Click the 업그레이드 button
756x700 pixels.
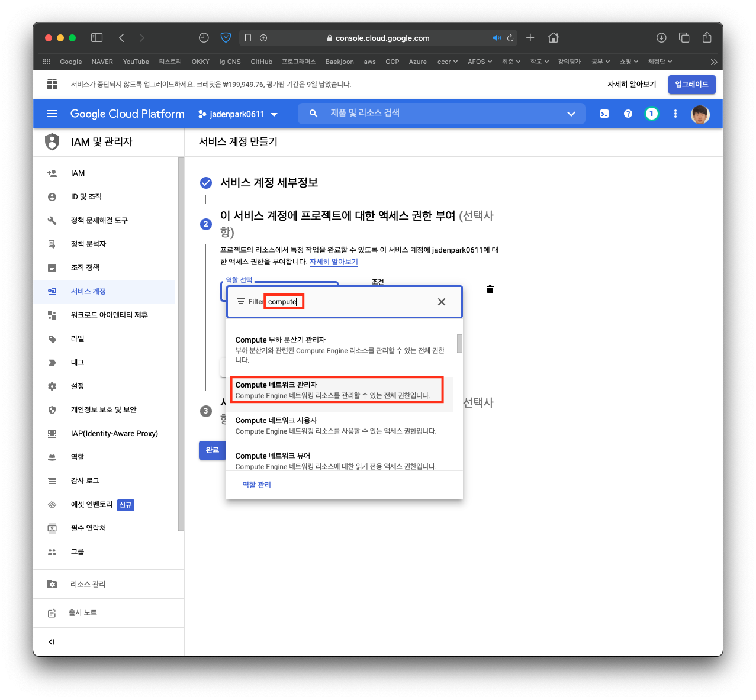[x=691, y=85]
